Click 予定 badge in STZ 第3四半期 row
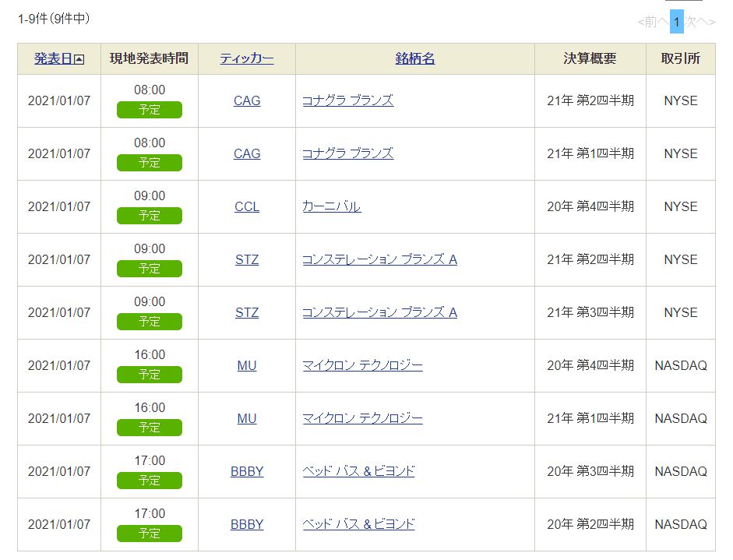Screen dimensions: 733x560 click(150, 322)
